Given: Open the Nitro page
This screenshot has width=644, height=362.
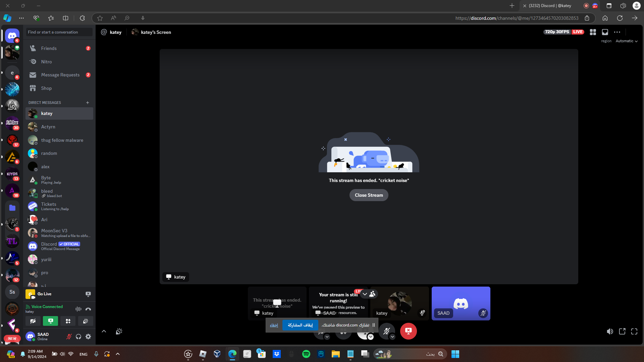Looking at the screenshot, I should 59,62.
